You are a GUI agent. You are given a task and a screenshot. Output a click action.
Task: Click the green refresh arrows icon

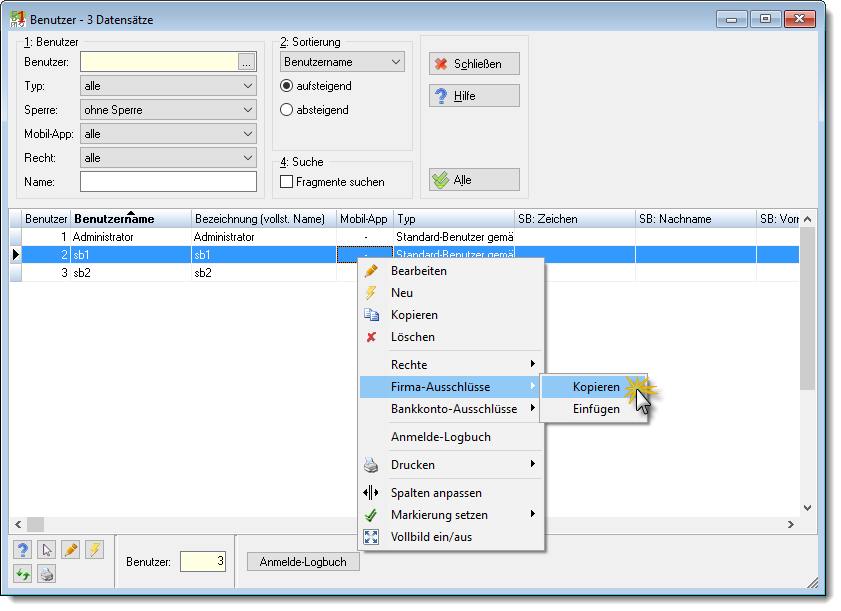(x=23, y=574)
